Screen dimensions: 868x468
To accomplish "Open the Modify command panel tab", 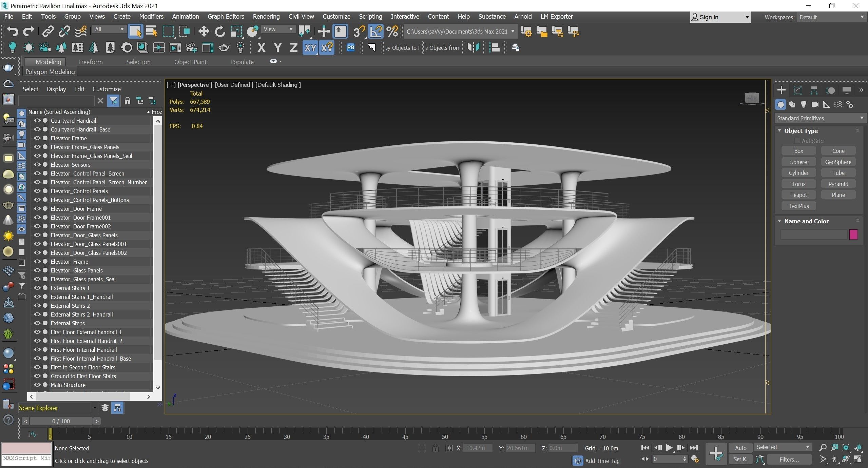I will [798, 90].
